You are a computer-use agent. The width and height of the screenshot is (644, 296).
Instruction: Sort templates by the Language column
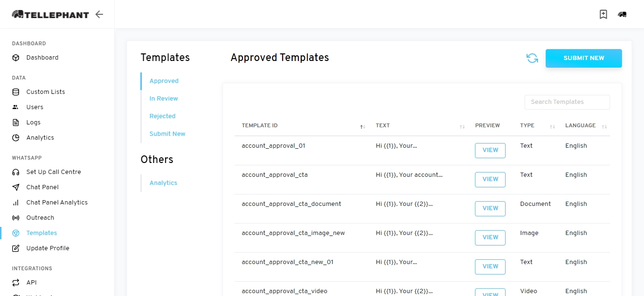(604, 126)
